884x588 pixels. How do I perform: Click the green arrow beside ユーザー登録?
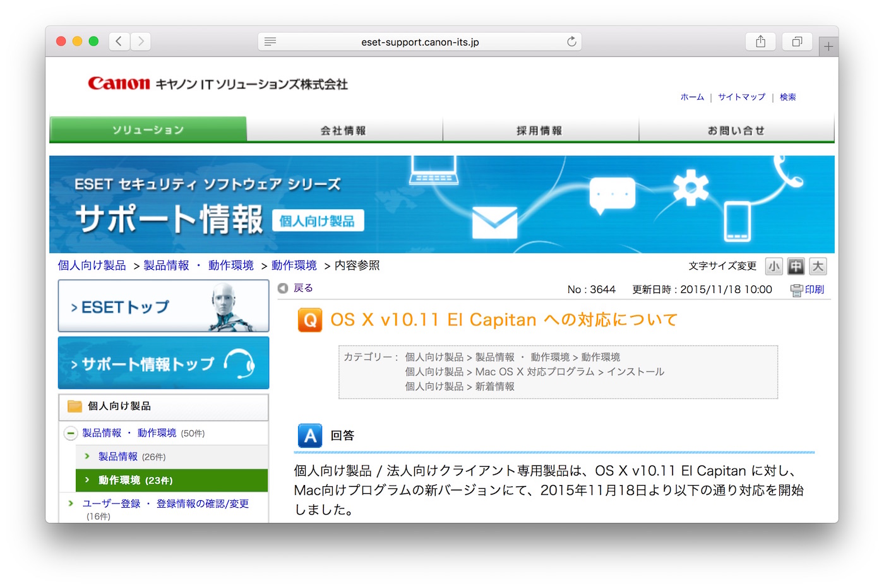[x=71, y=503]
